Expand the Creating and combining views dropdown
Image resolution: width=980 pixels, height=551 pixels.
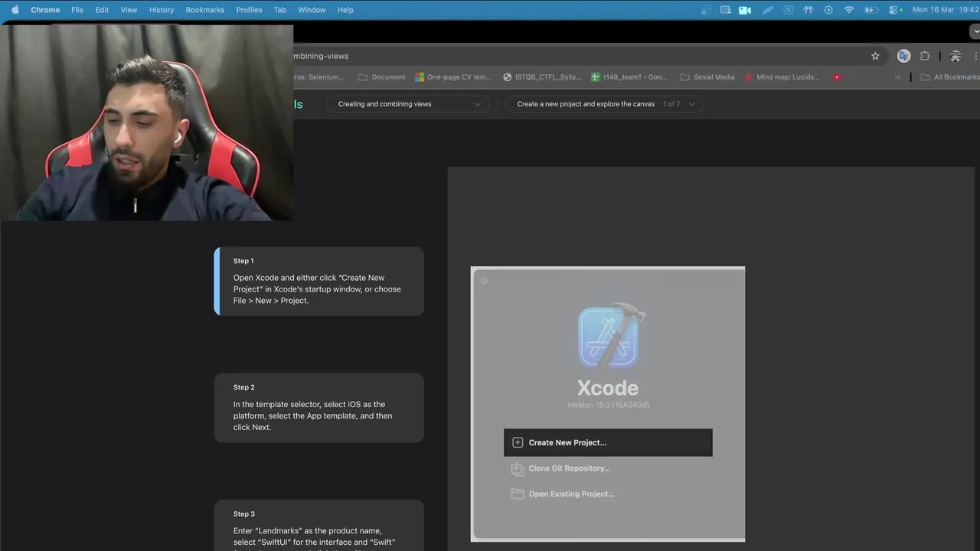click(409, 104)
